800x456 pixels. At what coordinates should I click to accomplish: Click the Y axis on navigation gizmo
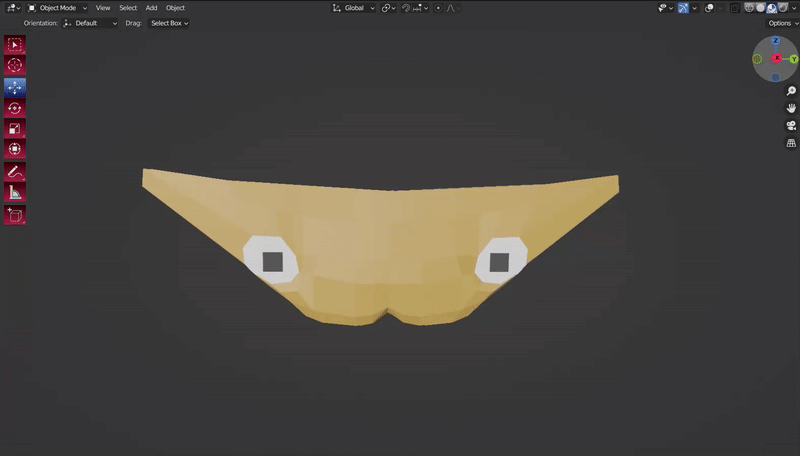[794, 59]
